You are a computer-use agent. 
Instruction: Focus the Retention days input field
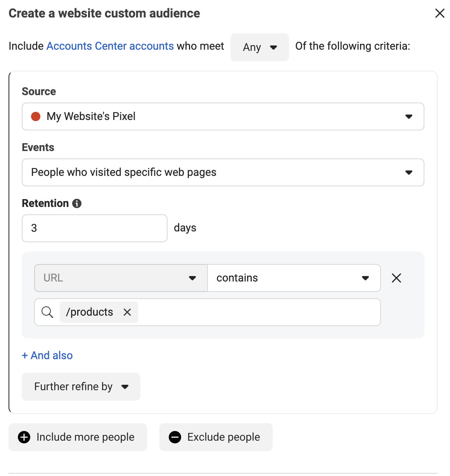coord(95,228)
